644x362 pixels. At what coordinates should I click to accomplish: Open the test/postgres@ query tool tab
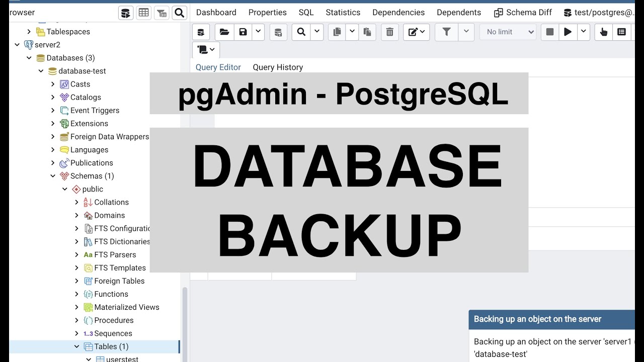[x=599, y=13]
